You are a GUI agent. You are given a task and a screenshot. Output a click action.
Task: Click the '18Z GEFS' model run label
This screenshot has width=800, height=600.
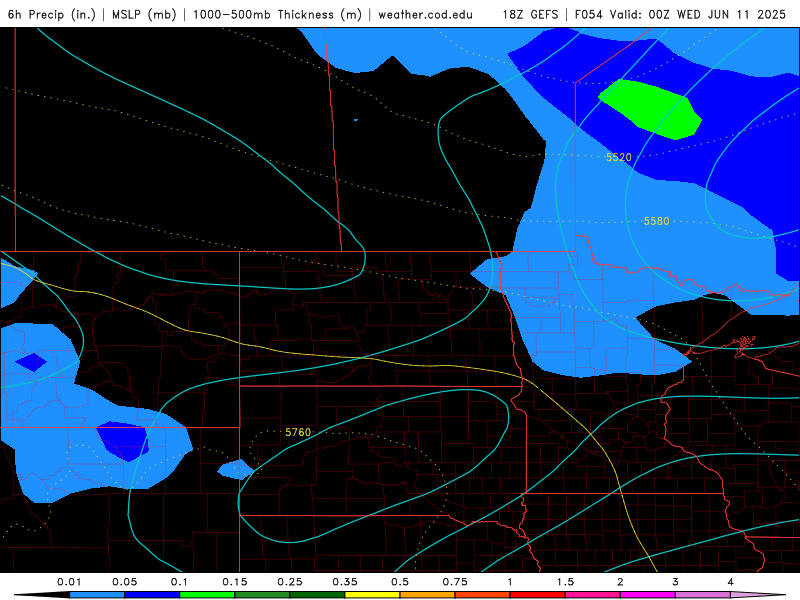[x=531, y=14]
